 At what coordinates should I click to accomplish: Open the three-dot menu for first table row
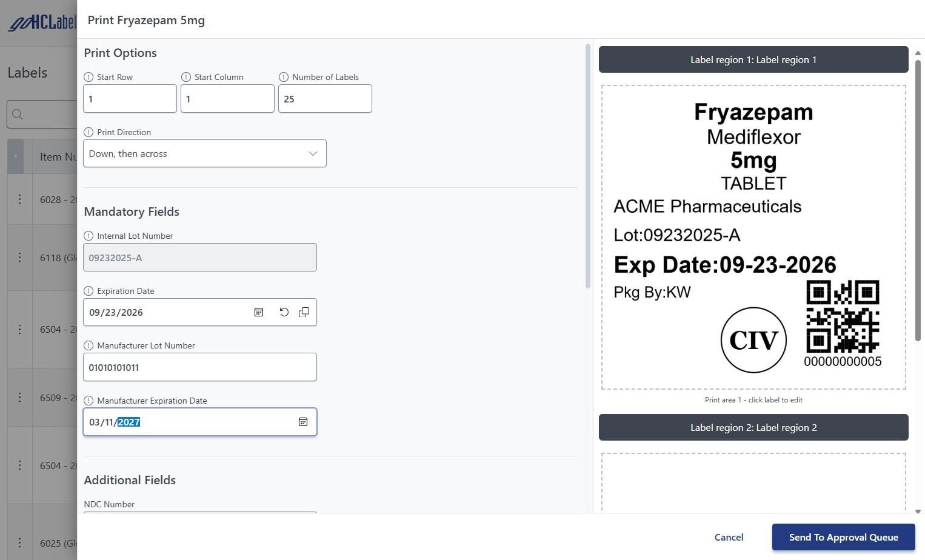pos(19,199)
